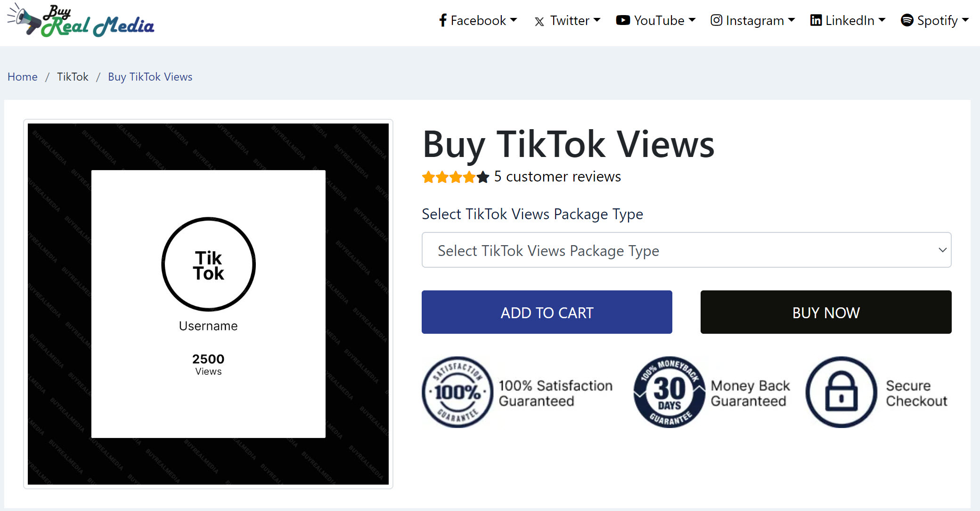The height and width of the screenshot is (511, 980).
Task: Click the 30 Days Money Back badge
Action: [x=669, y=392]
